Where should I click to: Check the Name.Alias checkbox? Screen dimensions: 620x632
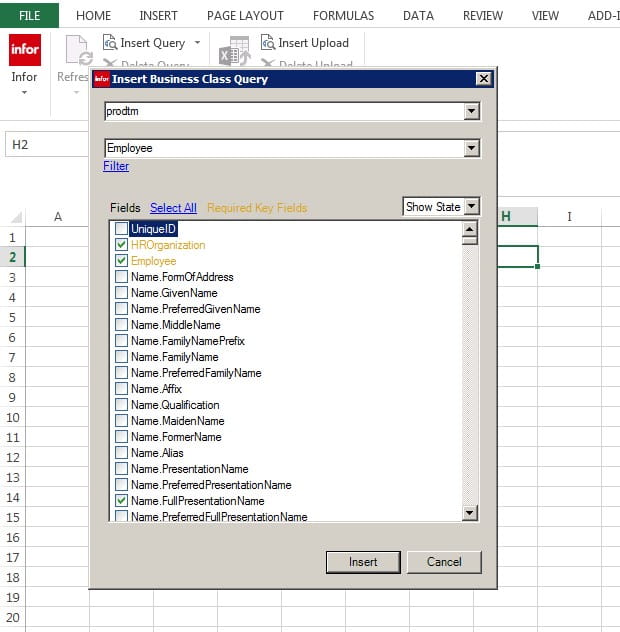point(121,453)
